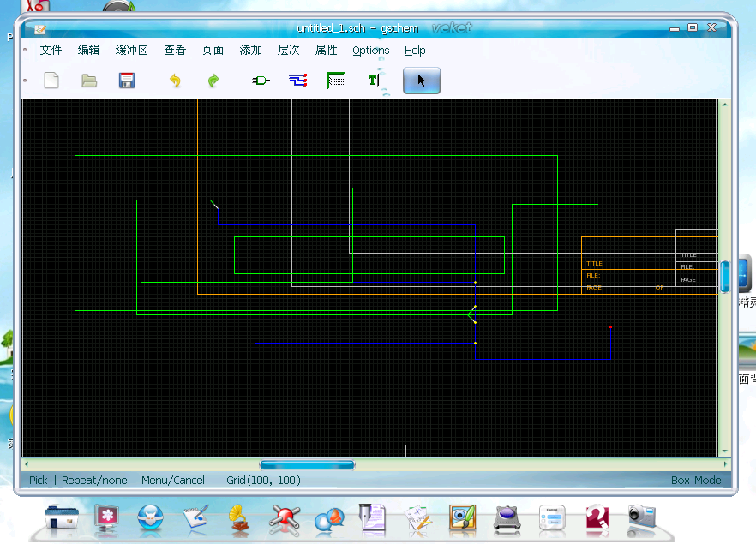The height and width of the screenshot is (544, 756).
Task: Open the red question mark help dock icon
Action: click(x=597, y=519)
